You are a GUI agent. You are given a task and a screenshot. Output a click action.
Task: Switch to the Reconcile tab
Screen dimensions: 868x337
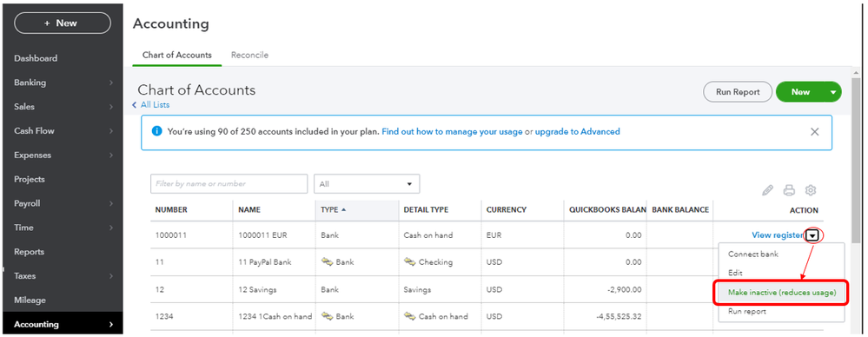(x=249, y=56)
